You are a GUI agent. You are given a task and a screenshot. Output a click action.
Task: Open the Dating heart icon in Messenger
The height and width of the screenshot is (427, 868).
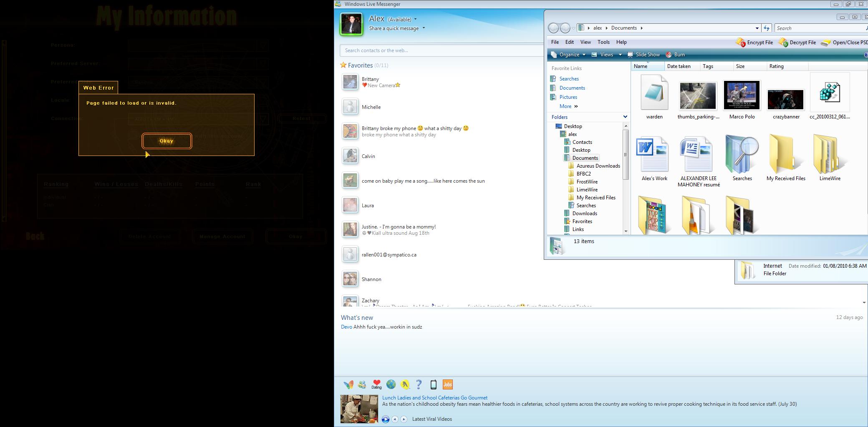376,384
